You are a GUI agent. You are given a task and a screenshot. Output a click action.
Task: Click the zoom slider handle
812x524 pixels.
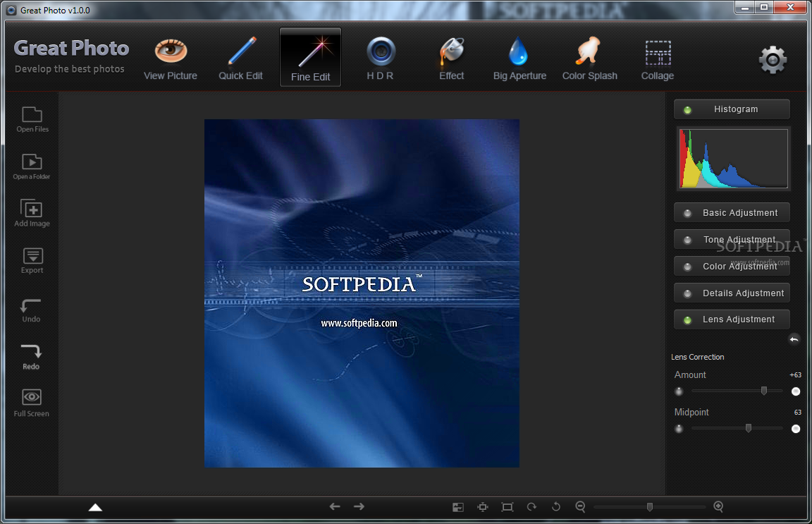coord(649,507)
